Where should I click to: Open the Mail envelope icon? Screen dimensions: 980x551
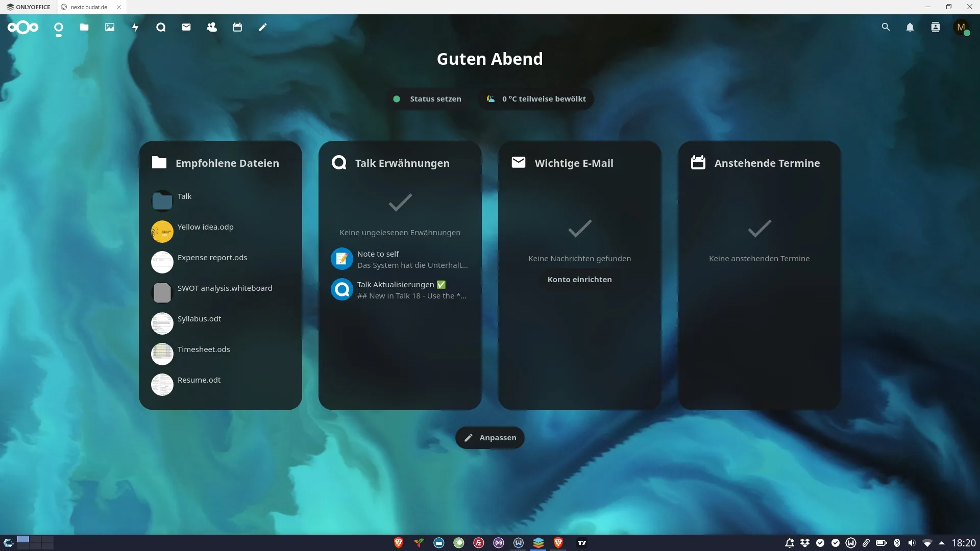coord(186,27)
